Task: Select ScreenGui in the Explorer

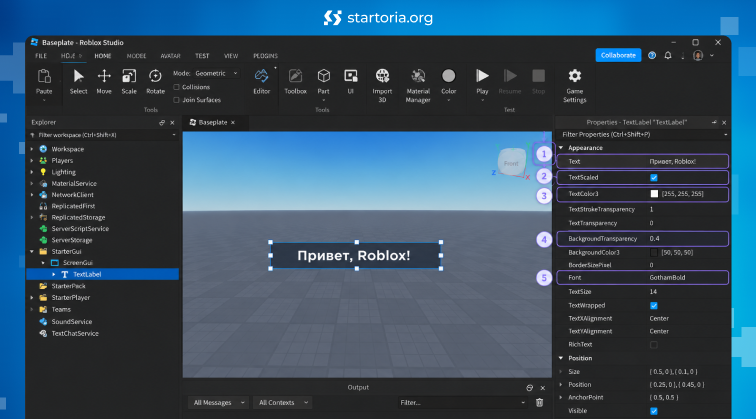Action: 78,263
